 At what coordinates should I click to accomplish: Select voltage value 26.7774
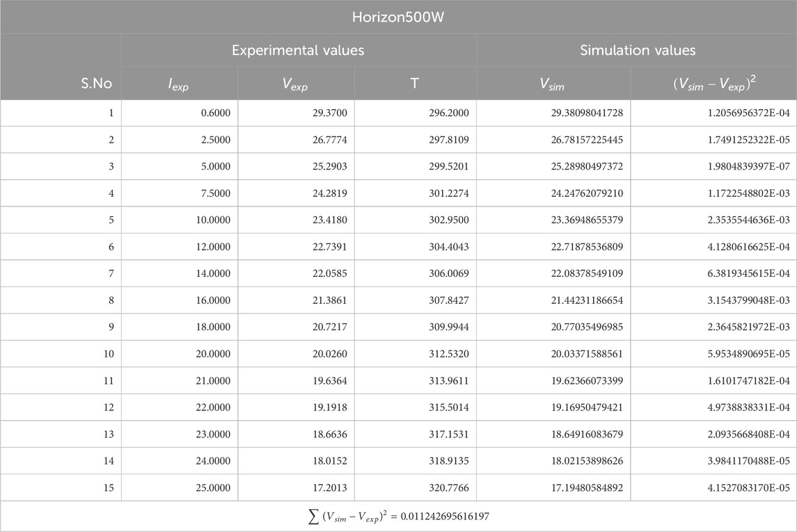(330, 140)
